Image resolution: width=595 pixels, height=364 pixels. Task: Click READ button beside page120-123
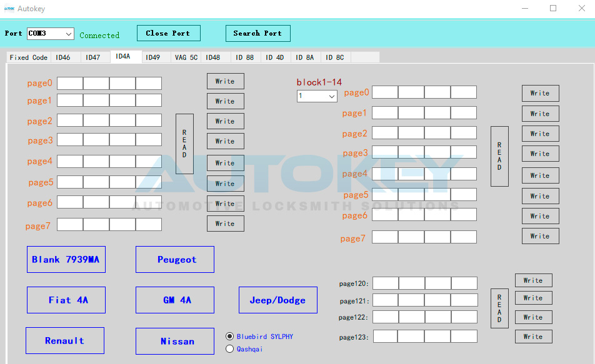(x=499, y=308)
